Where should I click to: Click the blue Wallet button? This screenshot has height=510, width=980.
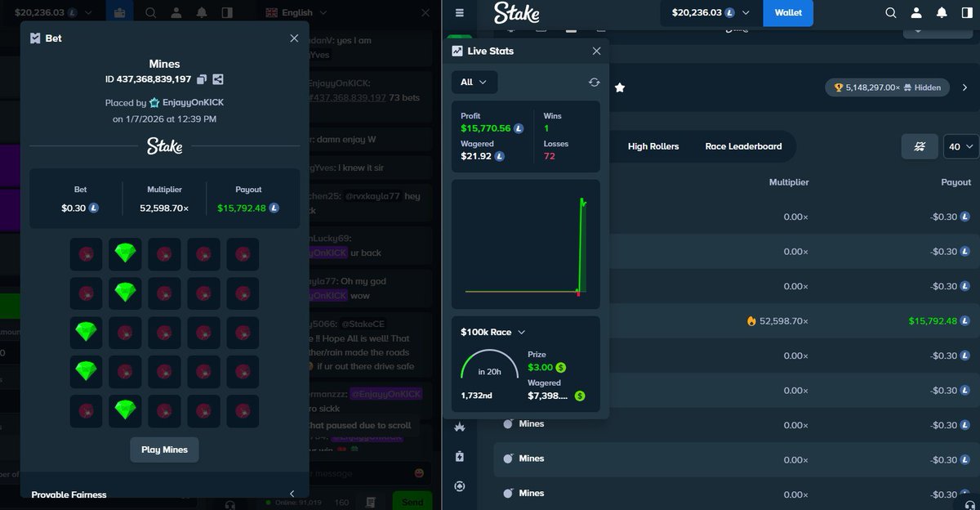[788, 12]
